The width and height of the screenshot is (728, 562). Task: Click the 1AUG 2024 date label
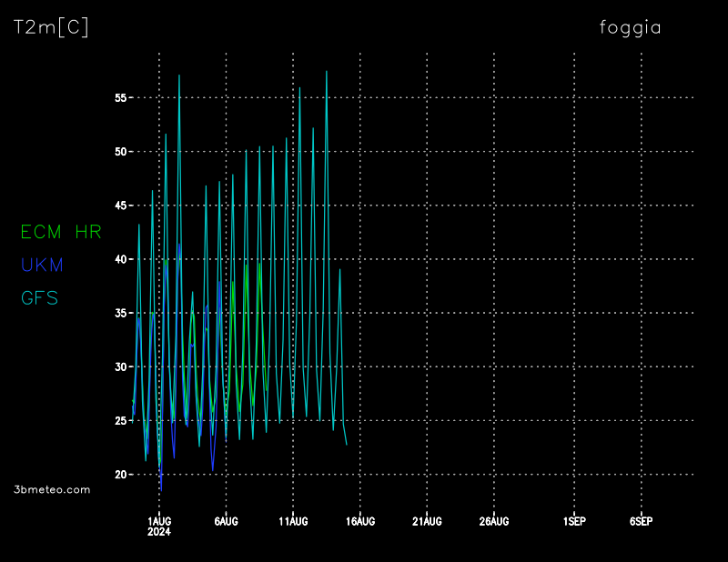pyautogui.click(x=159, y=526)
